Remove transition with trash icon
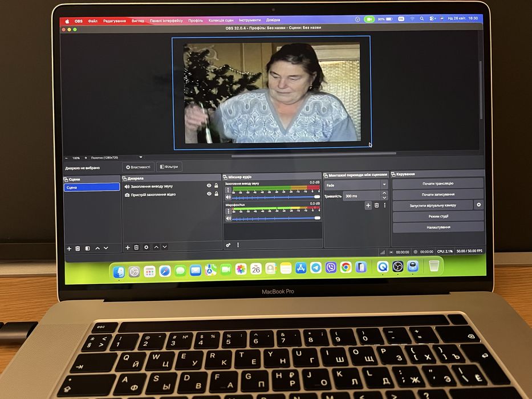 tap(376, 205)
